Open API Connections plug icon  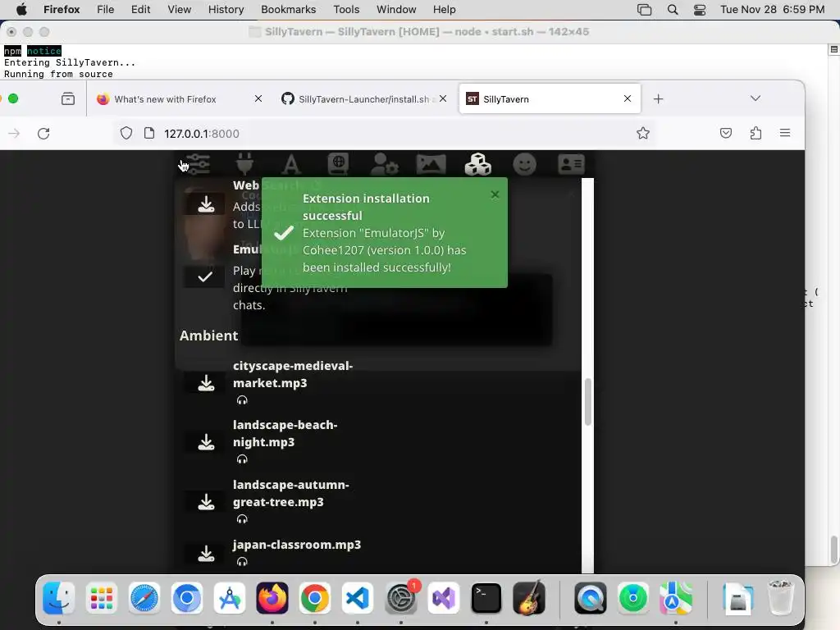click(244, 164)
